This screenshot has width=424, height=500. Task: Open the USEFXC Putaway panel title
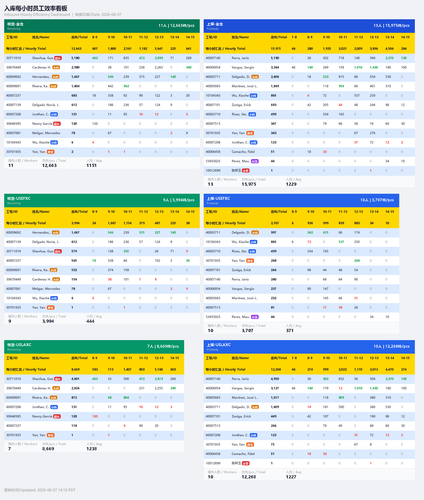coord(218,198)
